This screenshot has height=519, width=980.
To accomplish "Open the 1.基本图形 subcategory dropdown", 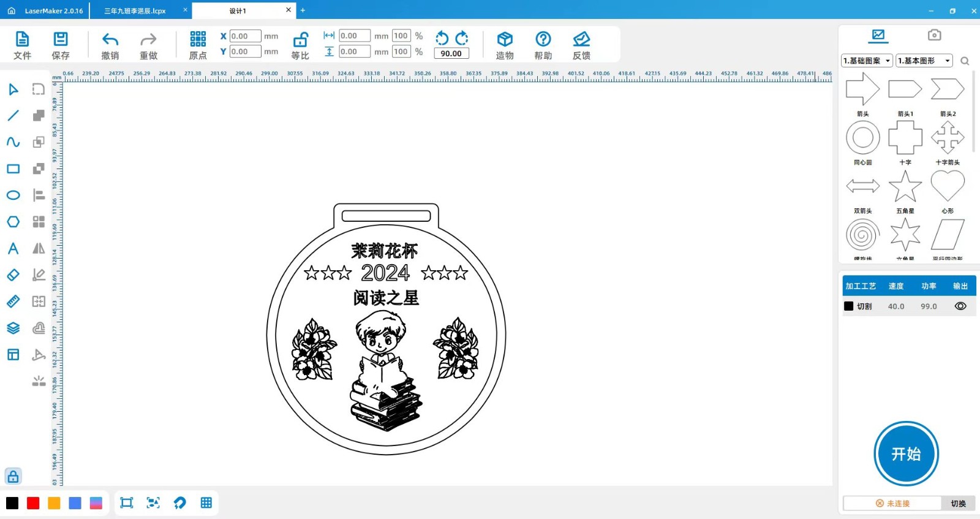I will (x=924, y=61).
